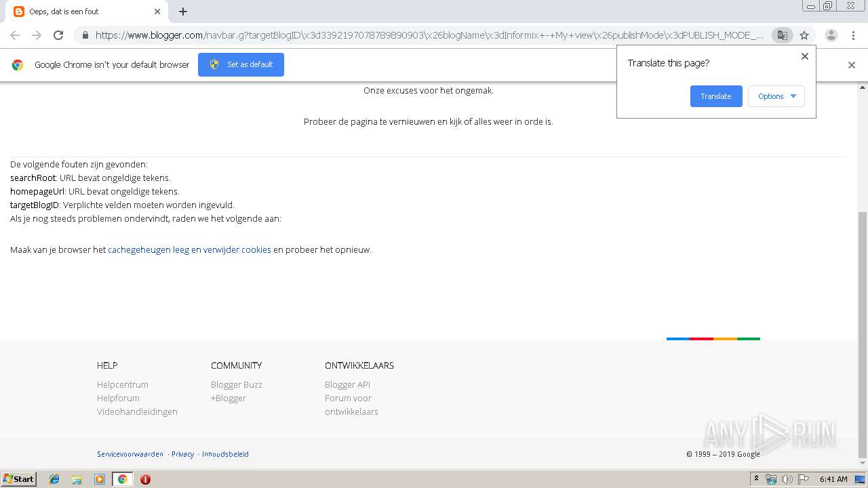Click Chrome icon in taskbar
This screenshot has width=868, height=488.
click(122, 479)
